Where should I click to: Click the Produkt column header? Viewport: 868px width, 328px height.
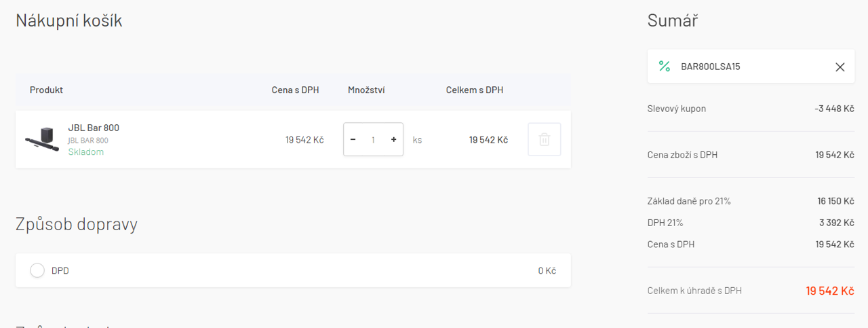tap(46, 90)
